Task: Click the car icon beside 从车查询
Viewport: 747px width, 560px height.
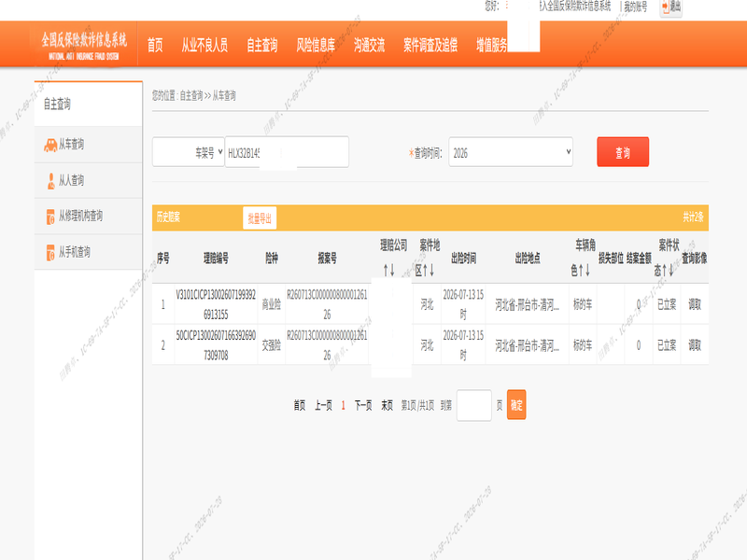Action: pyautogui.click(x=50, y=145)
